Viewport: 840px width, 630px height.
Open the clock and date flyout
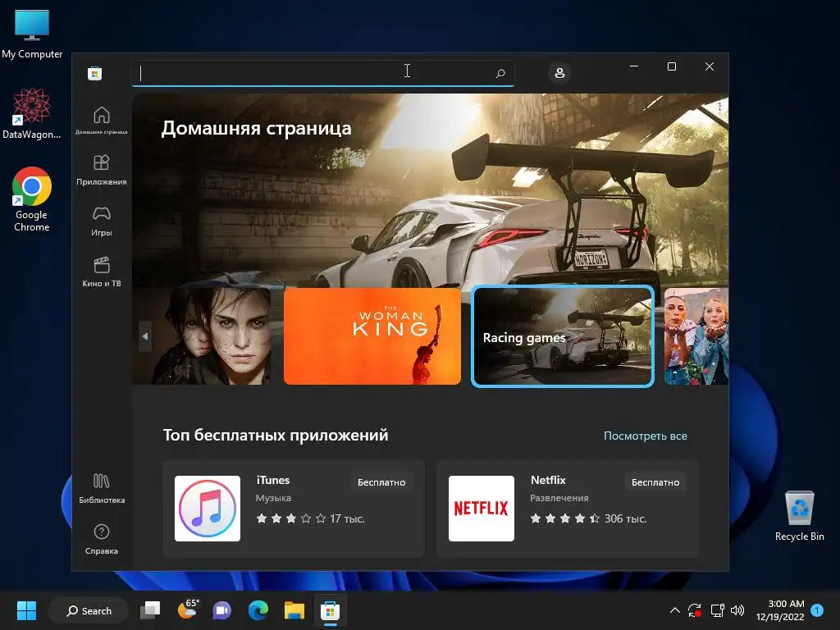780,610
